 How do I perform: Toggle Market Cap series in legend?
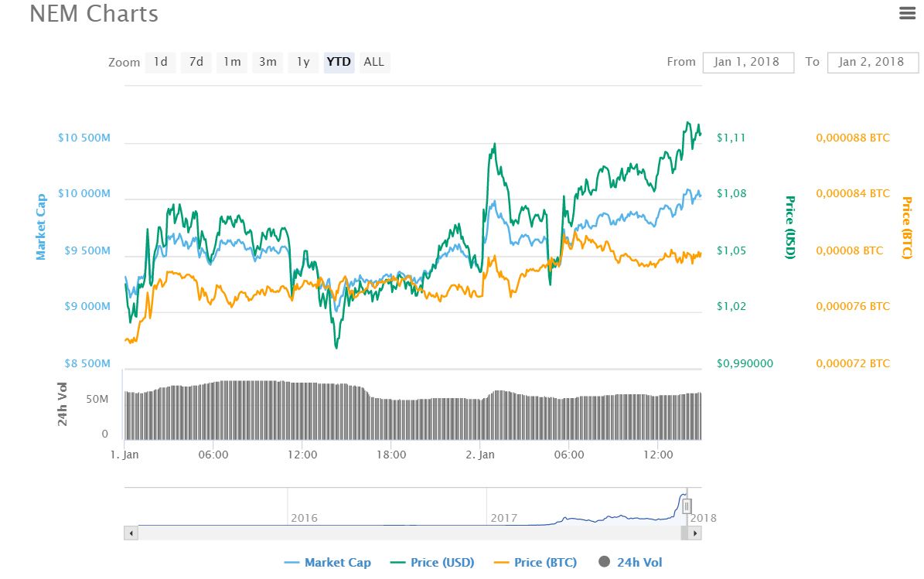click(328, 563)
